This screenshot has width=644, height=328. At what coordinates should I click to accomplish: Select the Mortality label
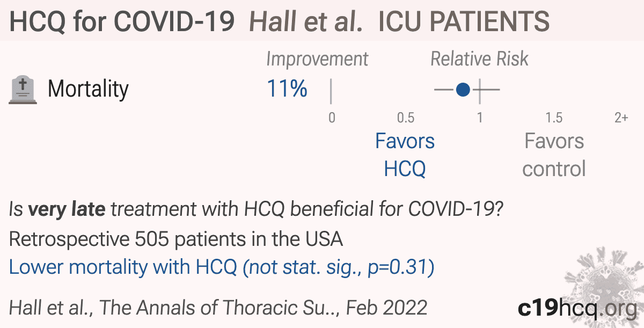click(x=89, y=89)
